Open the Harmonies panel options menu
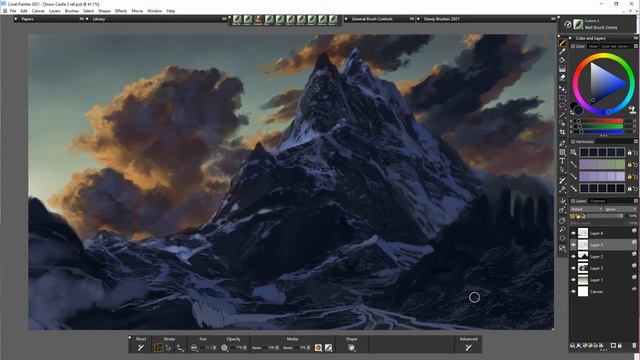 (636, 141)
